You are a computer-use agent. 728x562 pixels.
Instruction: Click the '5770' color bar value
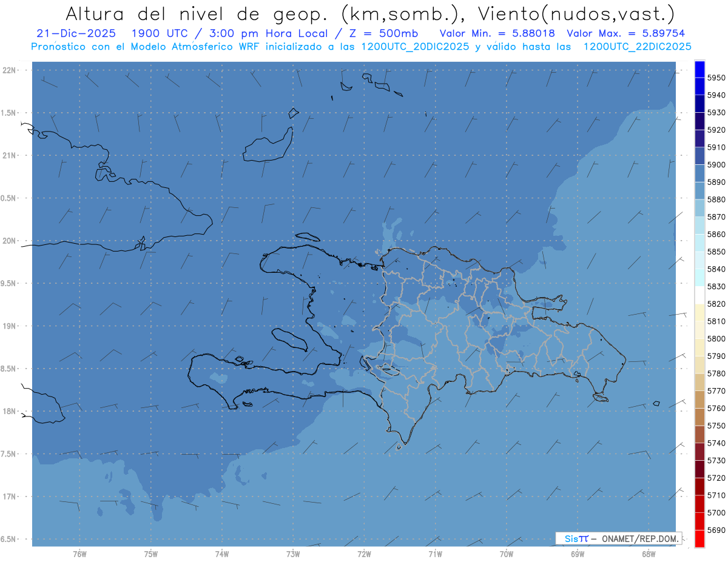(x=716, y=390)
